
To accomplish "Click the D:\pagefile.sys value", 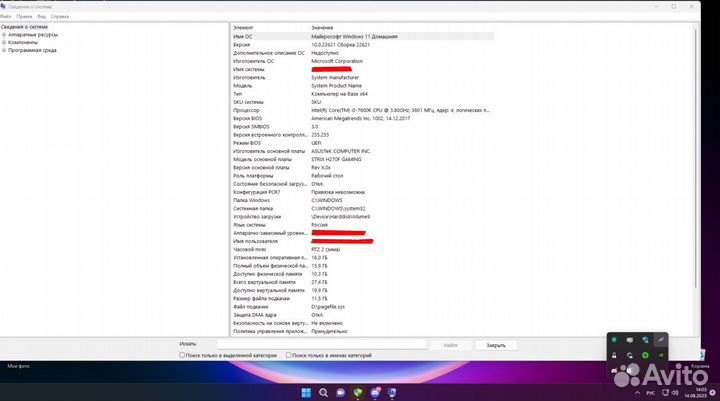I will 328,307.
